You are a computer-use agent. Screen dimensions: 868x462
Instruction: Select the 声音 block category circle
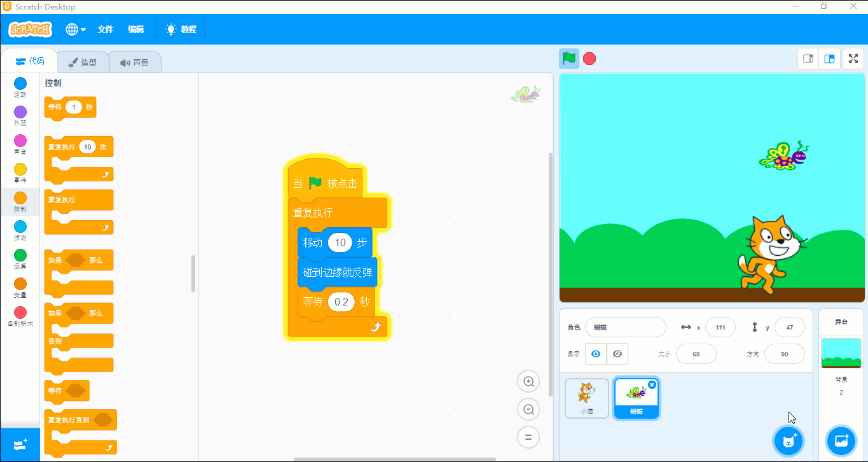[x=20, y=141]
